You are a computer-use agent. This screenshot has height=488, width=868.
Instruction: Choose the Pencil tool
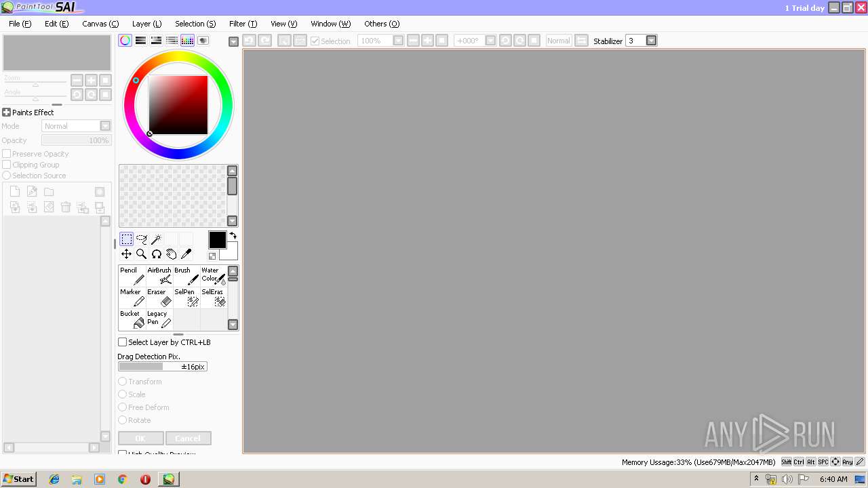pos(132,275)
